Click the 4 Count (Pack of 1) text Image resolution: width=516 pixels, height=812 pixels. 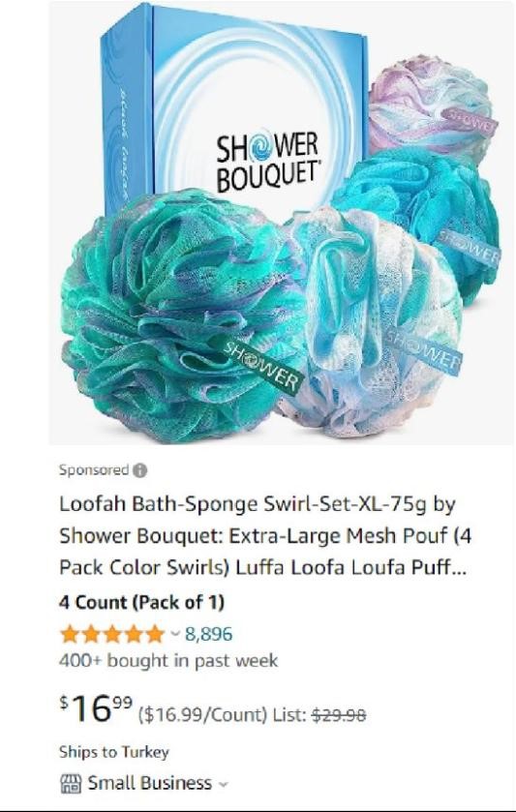(x=141, y=603)
